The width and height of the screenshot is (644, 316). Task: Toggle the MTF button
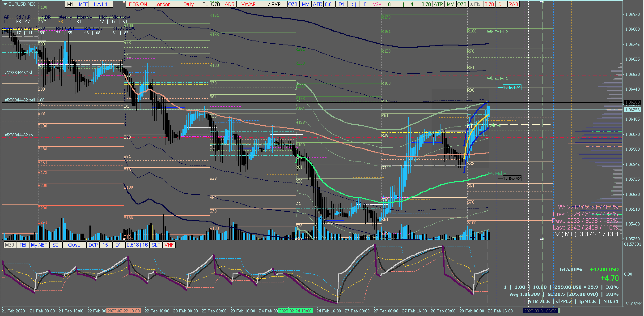(x=83, y=4)
